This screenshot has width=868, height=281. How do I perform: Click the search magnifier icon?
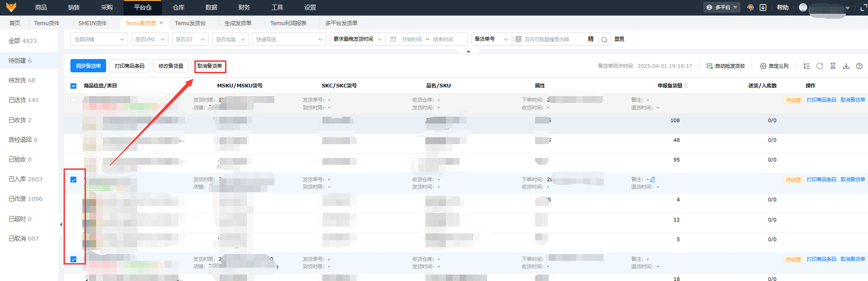(604, 40)
